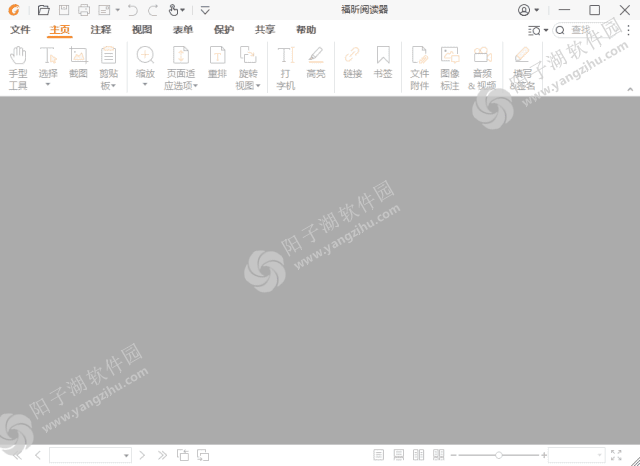
Task: Enable Continuous page view mode
Action: point(399,455)
